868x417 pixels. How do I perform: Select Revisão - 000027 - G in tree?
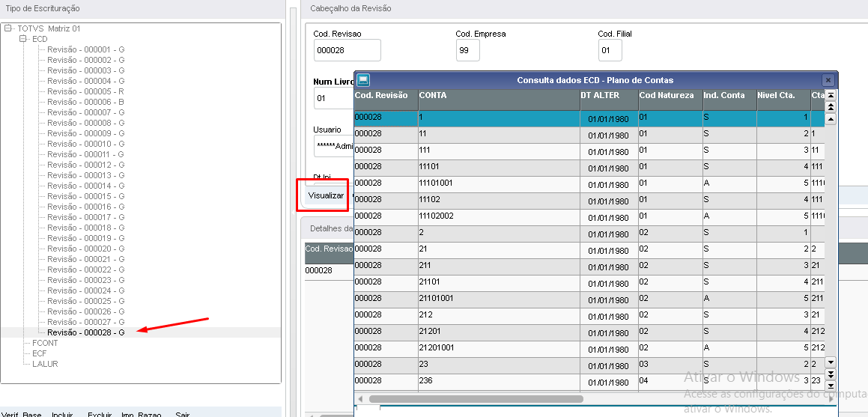point(86,322)
